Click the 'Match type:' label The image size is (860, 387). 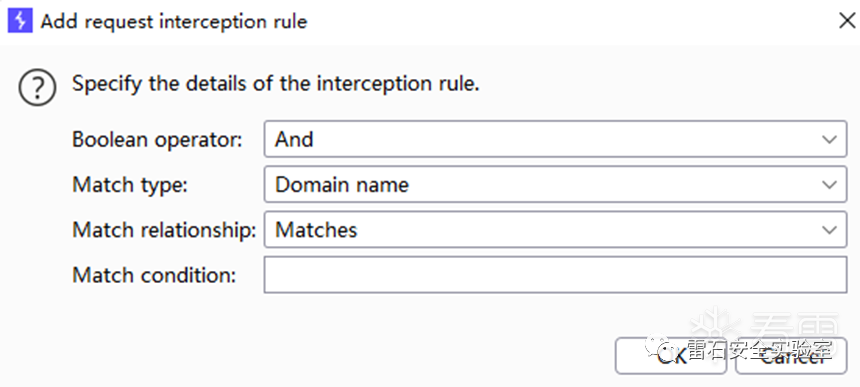(x=130, y=185)
